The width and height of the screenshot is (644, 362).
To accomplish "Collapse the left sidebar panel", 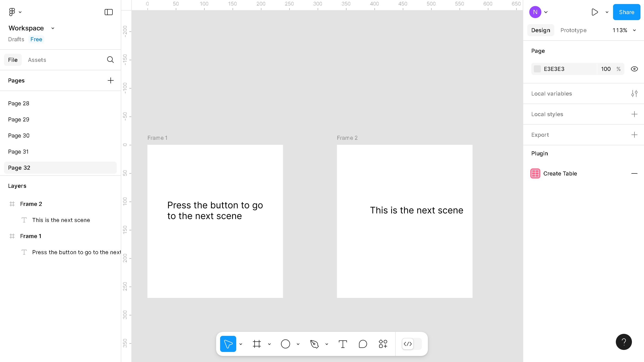I will point(108,12).
